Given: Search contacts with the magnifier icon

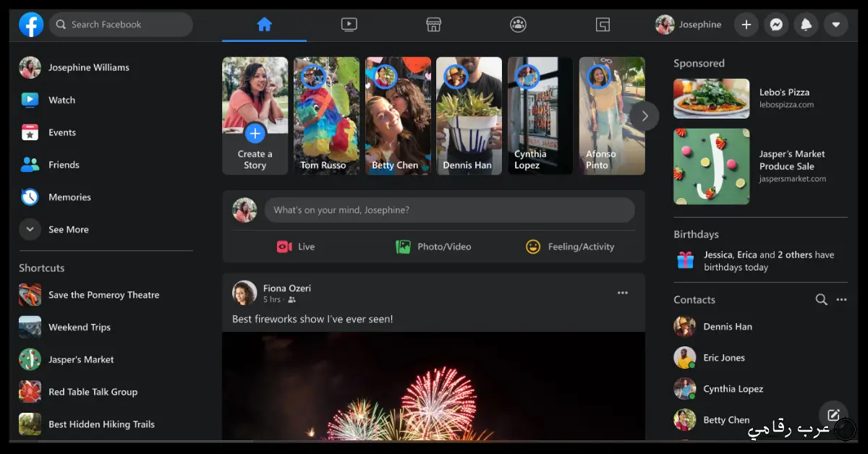Looking at the screenshot, I should pos(821,299).
